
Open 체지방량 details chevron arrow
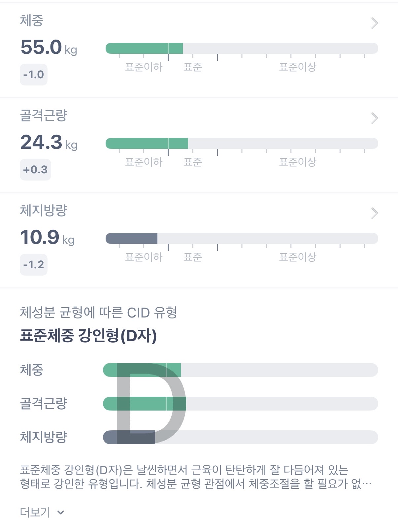tap(374, 213)
